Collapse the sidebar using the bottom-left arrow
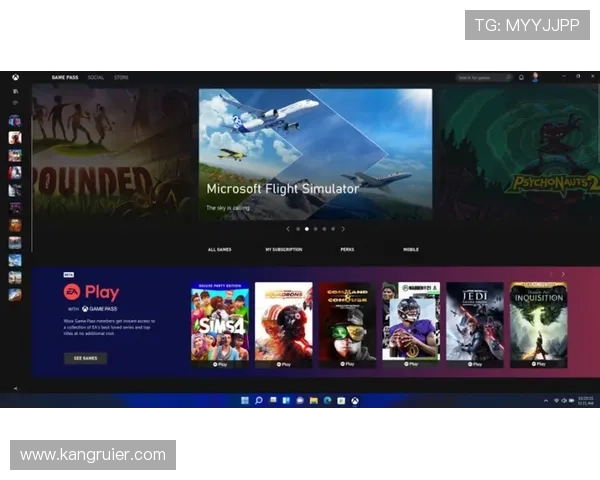This screenshot has height=480, width=600. point(15,387)
